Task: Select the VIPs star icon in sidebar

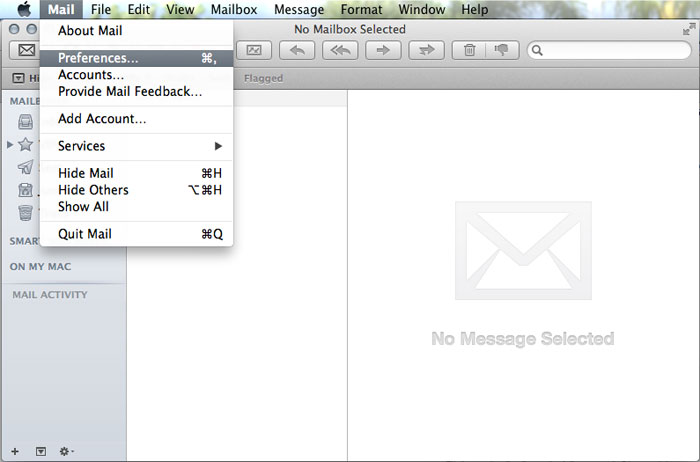Action: tap(25, 144)
